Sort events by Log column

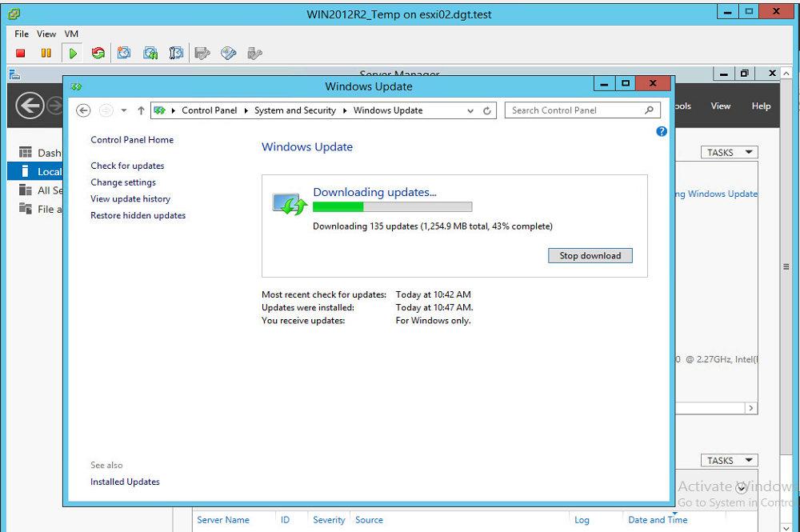coord(582,520)
